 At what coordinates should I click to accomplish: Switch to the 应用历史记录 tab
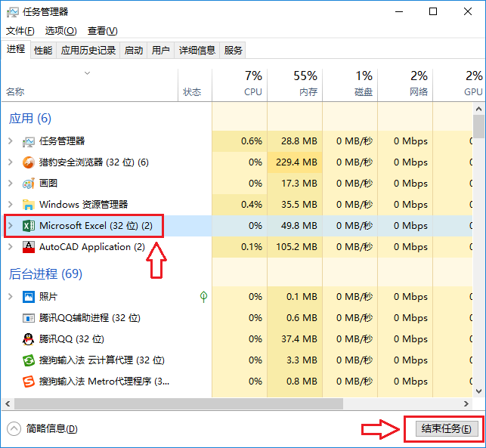tap(88, 50)
